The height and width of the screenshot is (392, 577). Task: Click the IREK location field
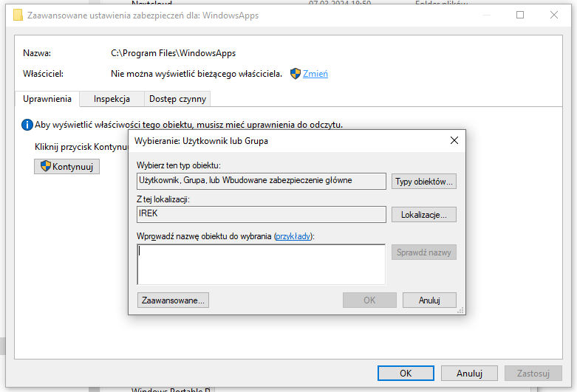coord(262,214)
